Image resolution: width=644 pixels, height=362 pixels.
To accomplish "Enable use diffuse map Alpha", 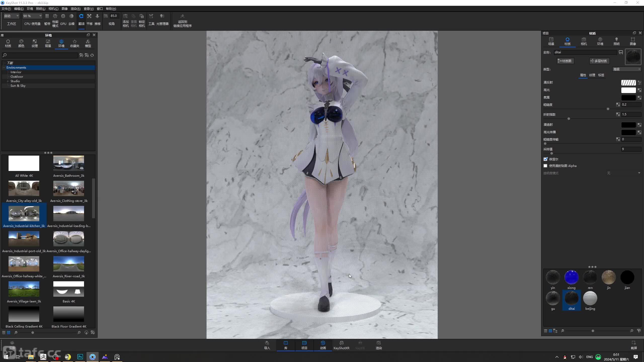I will coord(545,166).
